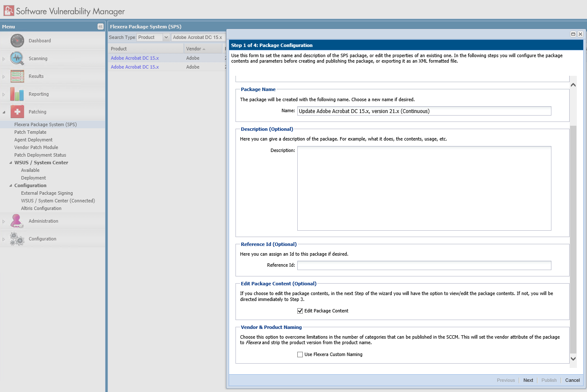Click the Reference Id input field

coord(424,265)
